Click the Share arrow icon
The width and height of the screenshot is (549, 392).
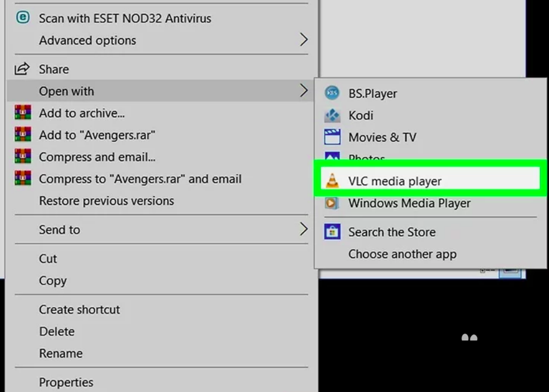[x=22, y=68]
